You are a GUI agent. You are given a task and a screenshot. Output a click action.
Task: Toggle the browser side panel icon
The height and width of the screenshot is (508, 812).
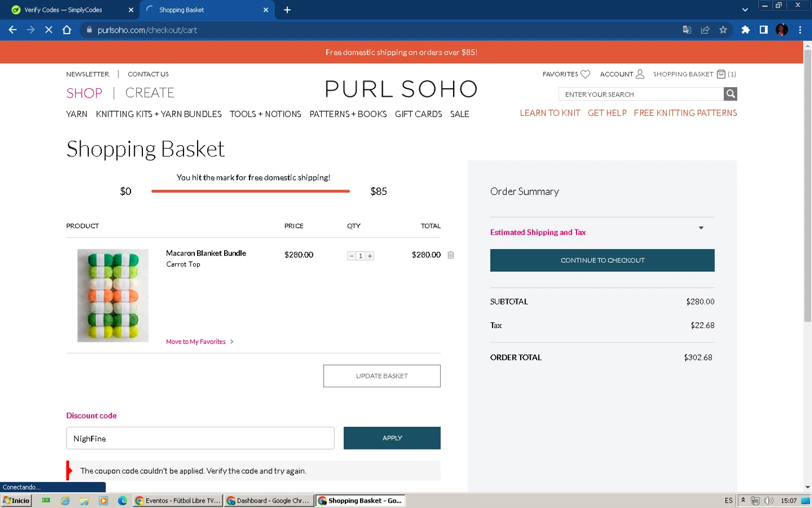[763, 30]
